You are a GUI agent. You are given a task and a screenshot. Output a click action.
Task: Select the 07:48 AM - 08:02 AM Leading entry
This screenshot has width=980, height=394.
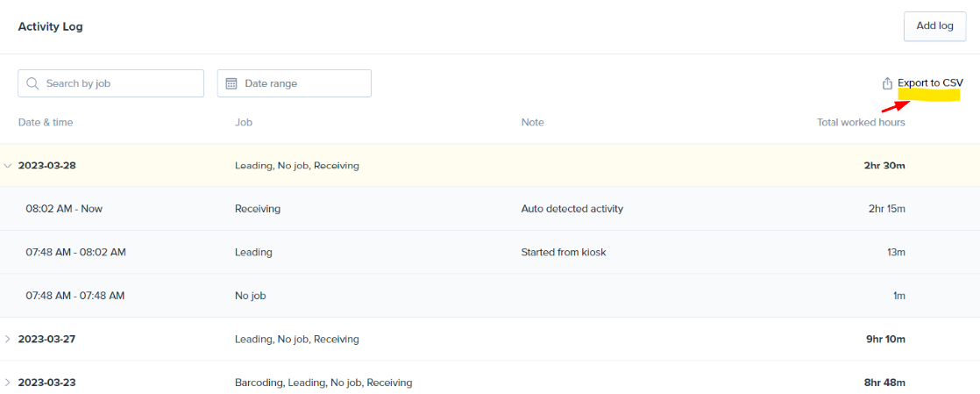tap(490, 252)
